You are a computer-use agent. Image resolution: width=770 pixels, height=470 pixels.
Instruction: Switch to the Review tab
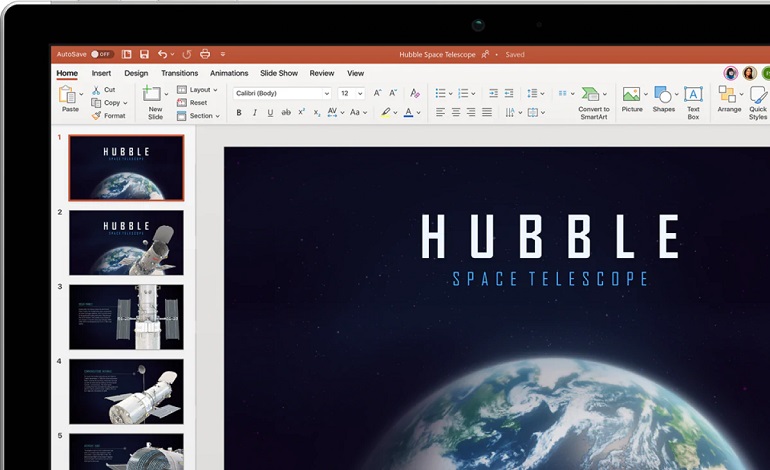322,73
